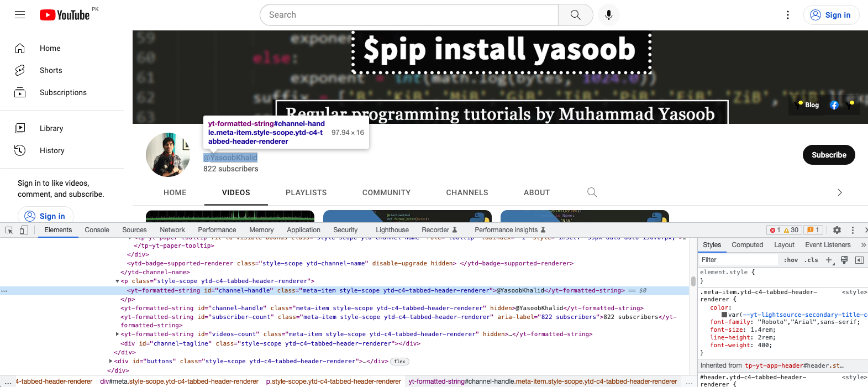Open the PLAYLISTS channel tab
The image size is (868, 387).
(306, 192)
